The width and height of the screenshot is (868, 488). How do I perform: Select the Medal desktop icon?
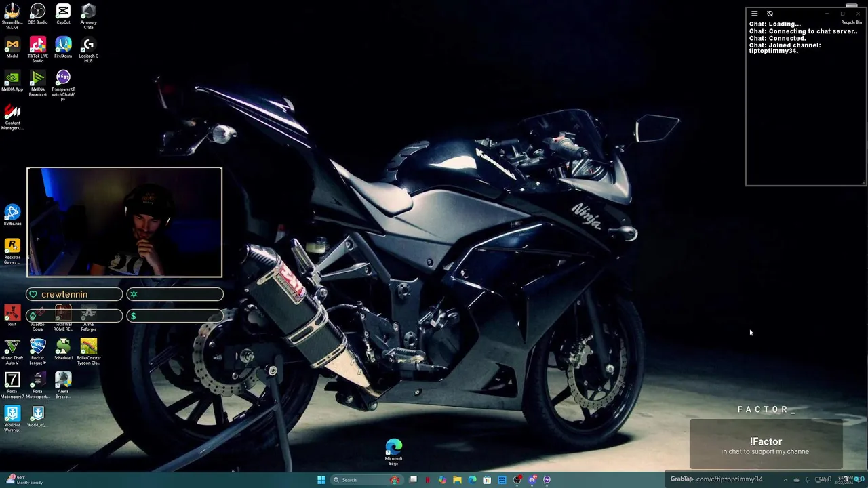[x=12, y=48]
